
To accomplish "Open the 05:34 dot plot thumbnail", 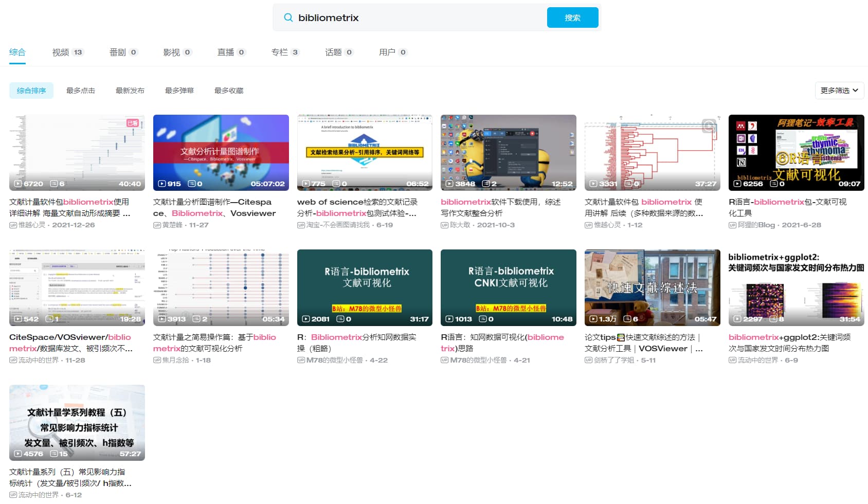I will 221,287.
